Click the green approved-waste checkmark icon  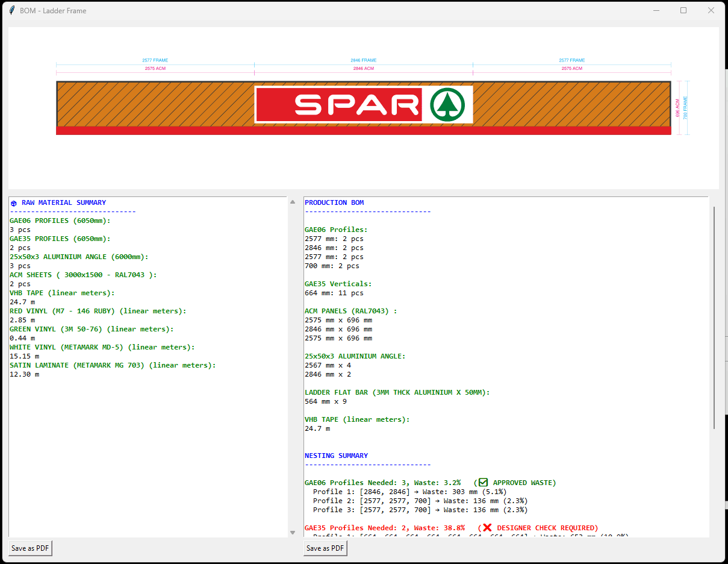click(483, 483)
